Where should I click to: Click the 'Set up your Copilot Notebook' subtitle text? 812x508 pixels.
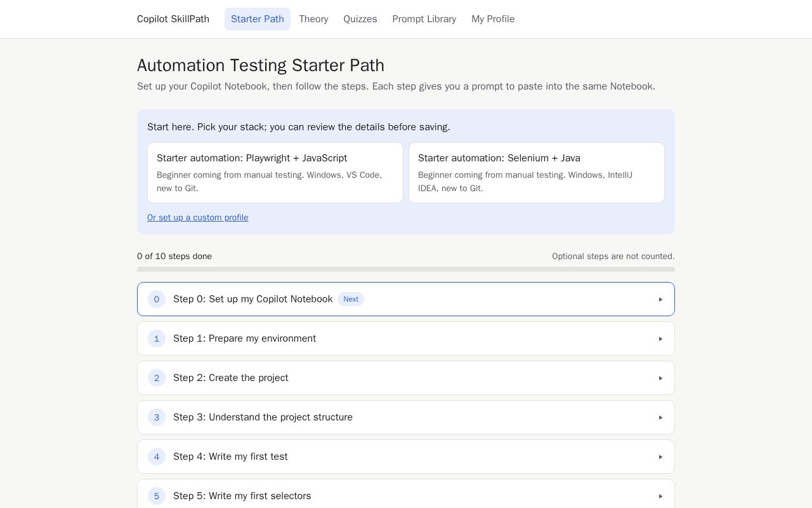pos(396,86)
